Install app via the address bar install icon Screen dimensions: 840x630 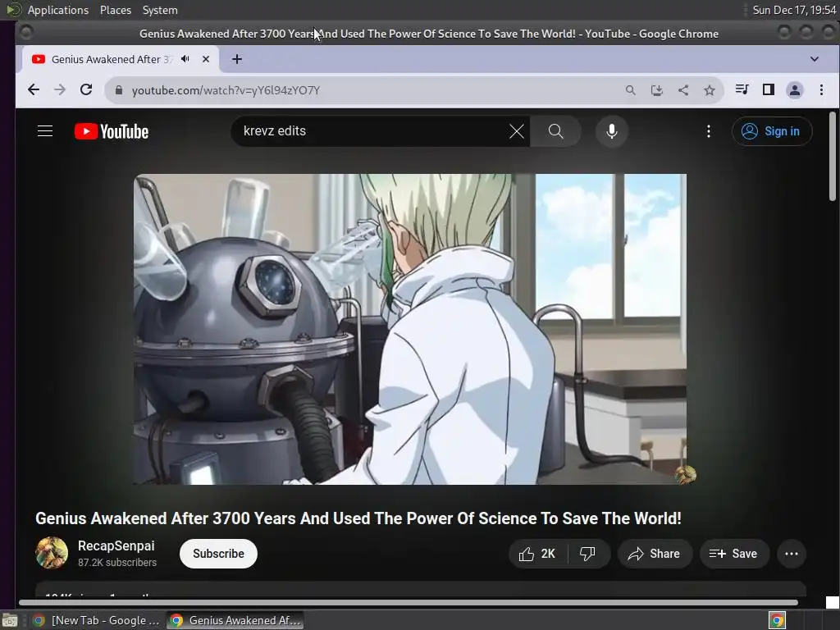[657, 90]
